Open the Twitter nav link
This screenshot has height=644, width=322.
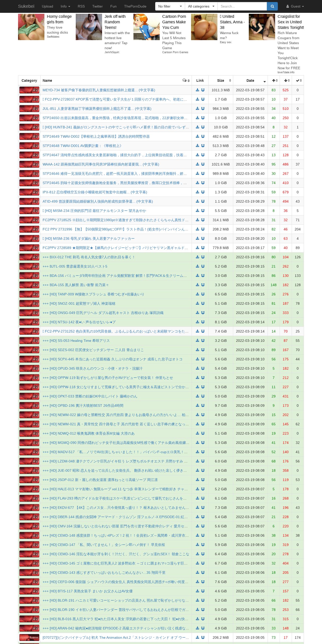(x=98, y=6)
